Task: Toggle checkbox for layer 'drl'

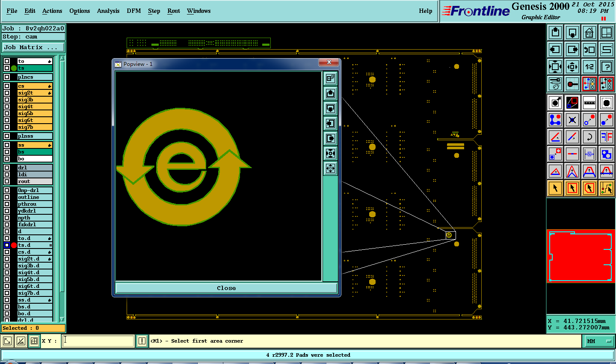Action: (7, 168)
